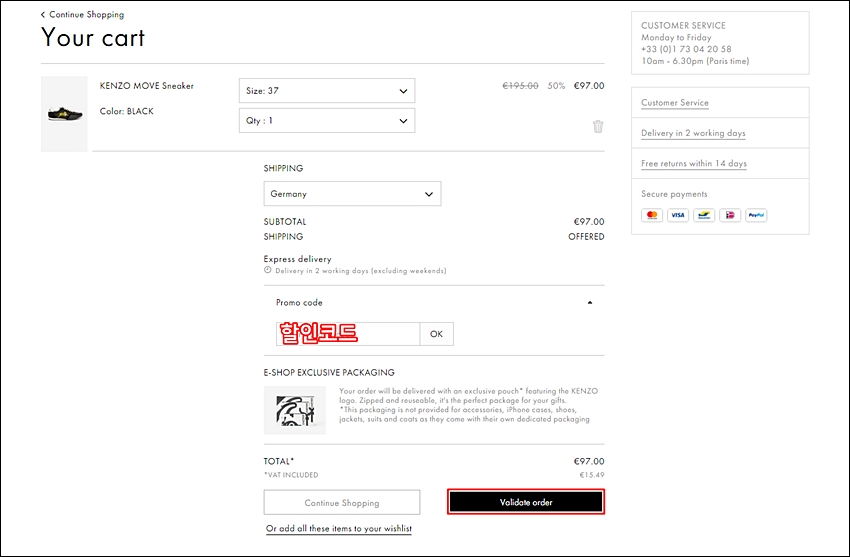Click the TOTAL* label
The image size is (850, 557).
pos(279,461)
